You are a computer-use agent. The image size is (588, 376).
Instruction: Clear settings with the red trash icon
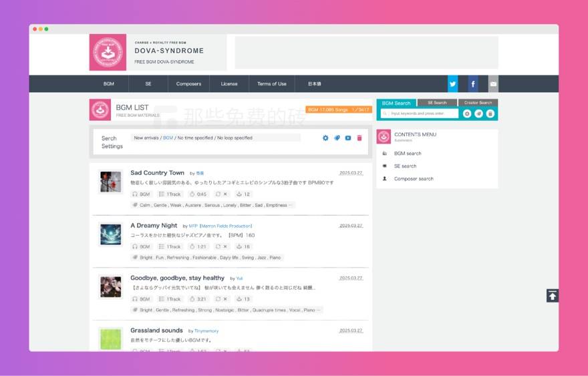click(x=359, y=138)
